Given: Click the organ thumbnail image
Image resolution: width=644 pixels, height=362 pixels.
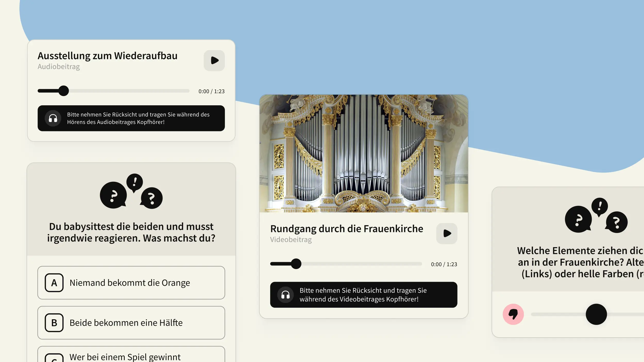Looking at the screenshot, I should [364, 153].
